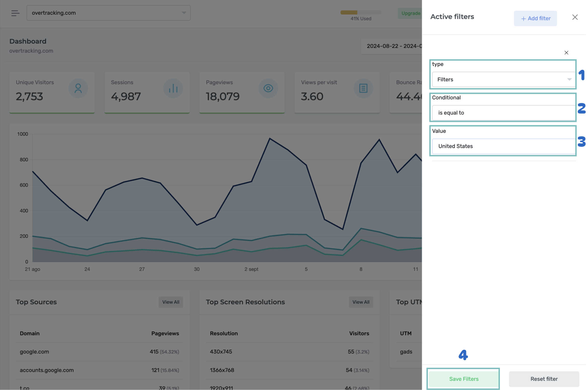The image size is (588, 390).
Task: Select the Views per visit card
Action: pos(337,92)
